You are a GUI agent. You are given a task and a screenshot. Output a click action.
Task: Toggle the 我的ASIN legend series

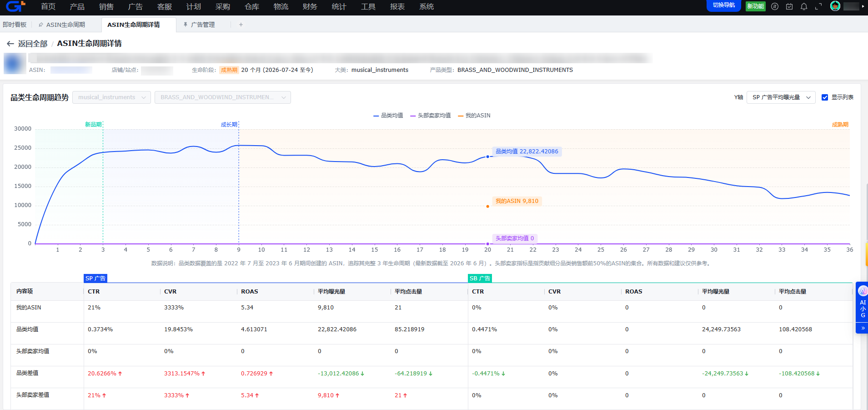(x=474, y=116)
